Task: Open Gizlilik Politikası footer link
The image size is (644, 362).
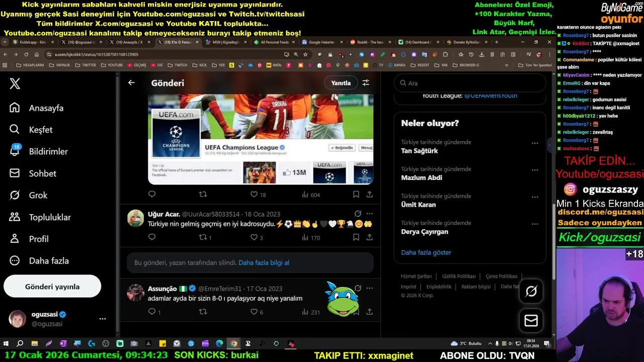Action: click(x=459, y=277)
